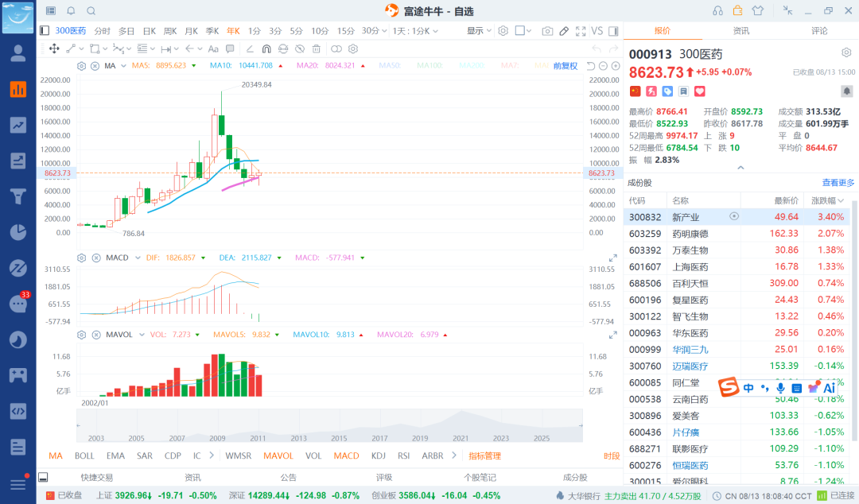Open 片仔癀 stock link
This screenshot has height=504, width=859.
pyautogui.click(x=686, y=432)
